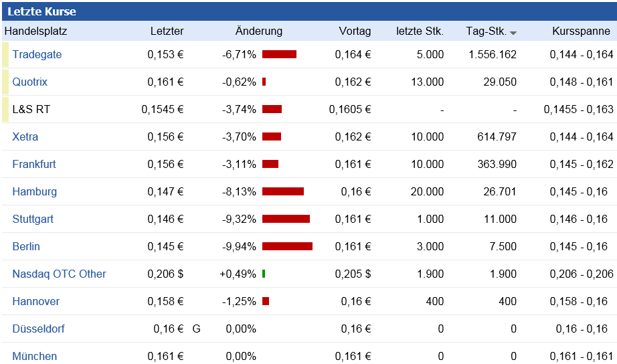Click the letzte Stk. column header
The height and width of the screenshot is (364, 617).
click(420, 31)
